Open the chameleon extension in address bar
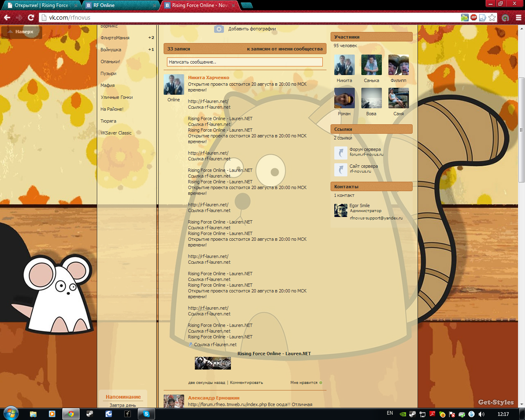Viewport: 525px width, 420px height. point(465,18)
